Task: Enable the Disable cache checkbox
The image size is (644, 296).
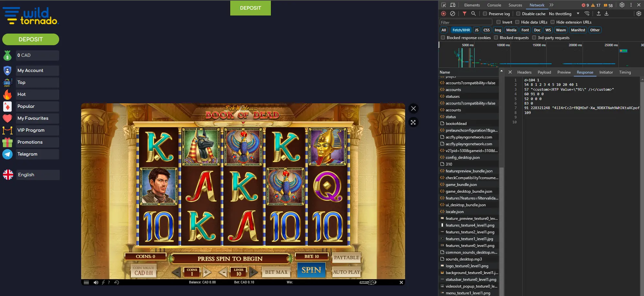Action: pos(518,14)
